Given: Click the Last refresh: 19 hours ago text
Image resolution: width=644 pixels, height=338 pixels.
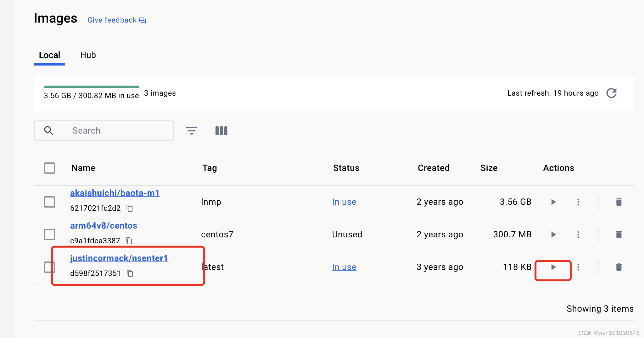Looking at the screenshot, I should 553,93.
